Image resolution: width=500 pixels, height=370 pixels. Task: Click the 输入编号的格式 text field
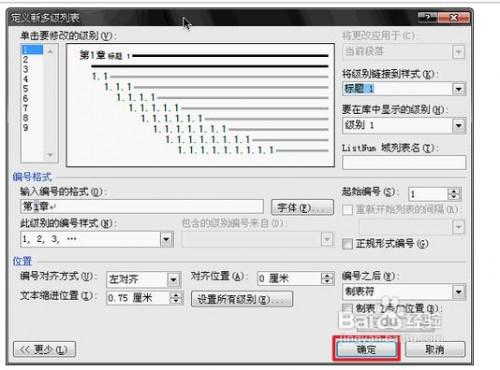point(142,207)
